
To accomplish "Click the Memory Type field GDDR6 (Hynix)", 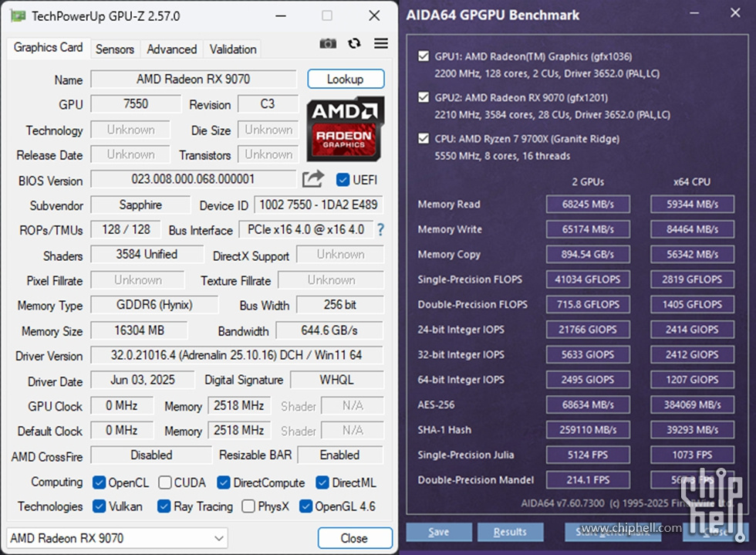I will click(x=154, y=305).
